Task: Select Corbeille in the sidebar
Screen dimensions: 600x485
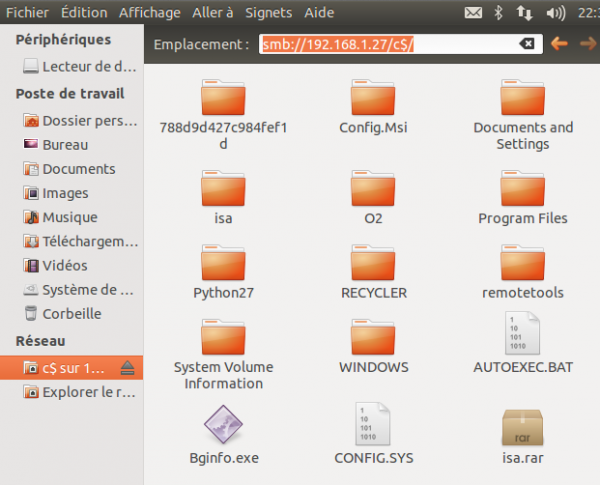Action: tap(71, 313)
